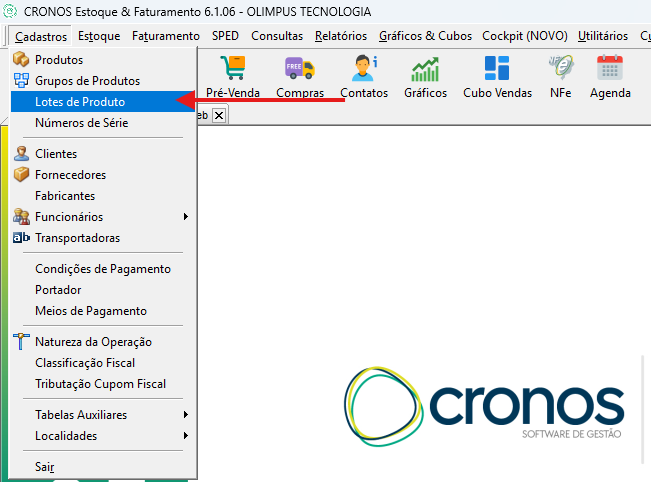The width and height of the screenshot is (651, 482).
Task: Click Sair to exit the application
Action: [103, 467]
